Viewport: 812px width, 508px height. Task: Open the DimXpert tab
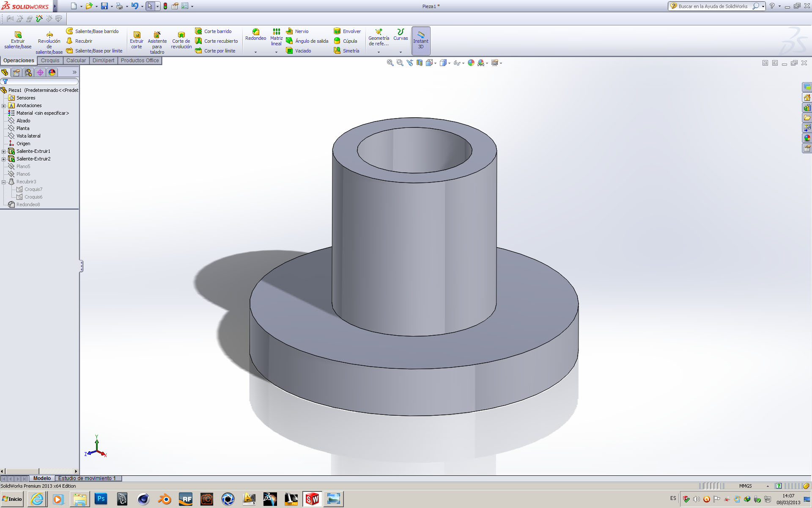point(103,61)
